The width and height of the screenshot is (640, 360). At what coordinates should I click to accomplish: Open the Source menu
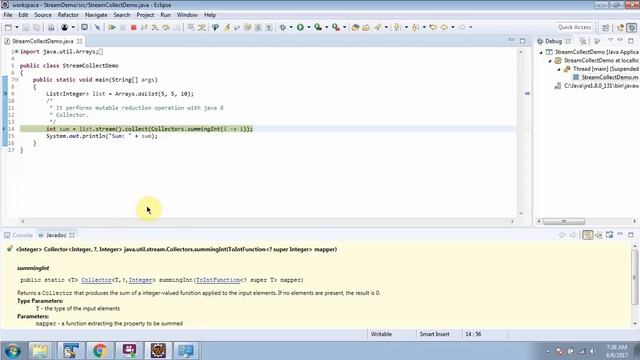point(43,15)
